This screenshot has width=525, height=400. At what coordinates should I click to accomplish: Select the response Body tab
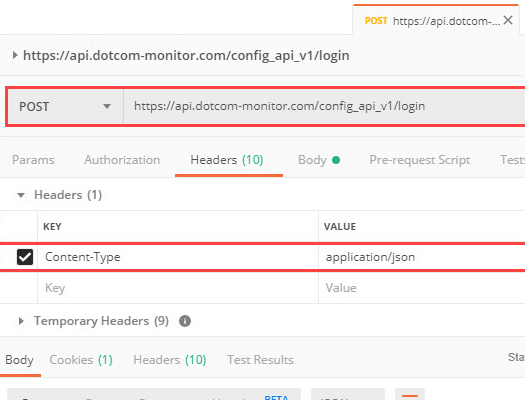19,360
